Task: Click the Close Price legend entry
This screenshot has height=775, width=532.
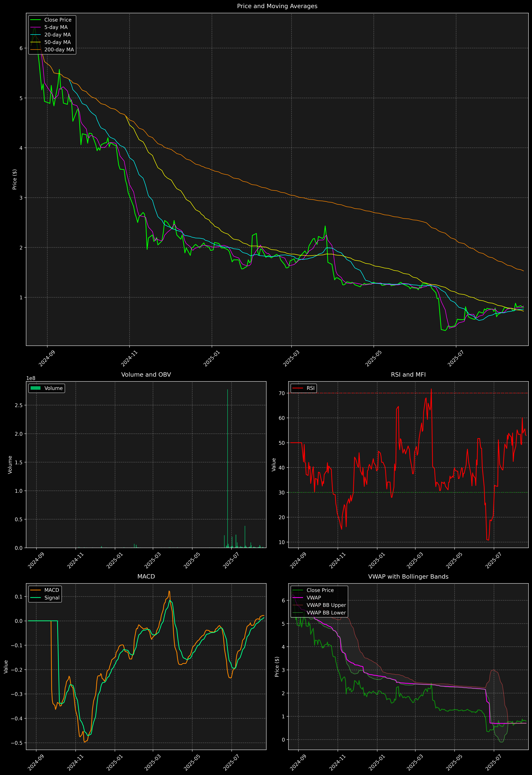Action: (58, 20)
